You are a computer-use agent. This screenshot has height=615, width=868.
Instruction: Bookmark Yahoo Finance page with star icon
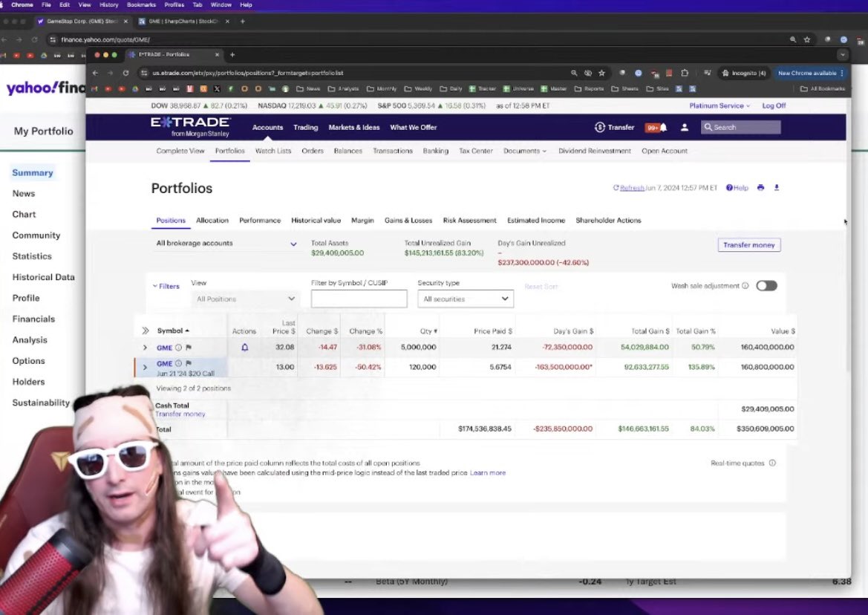click(x=807, y=40)
